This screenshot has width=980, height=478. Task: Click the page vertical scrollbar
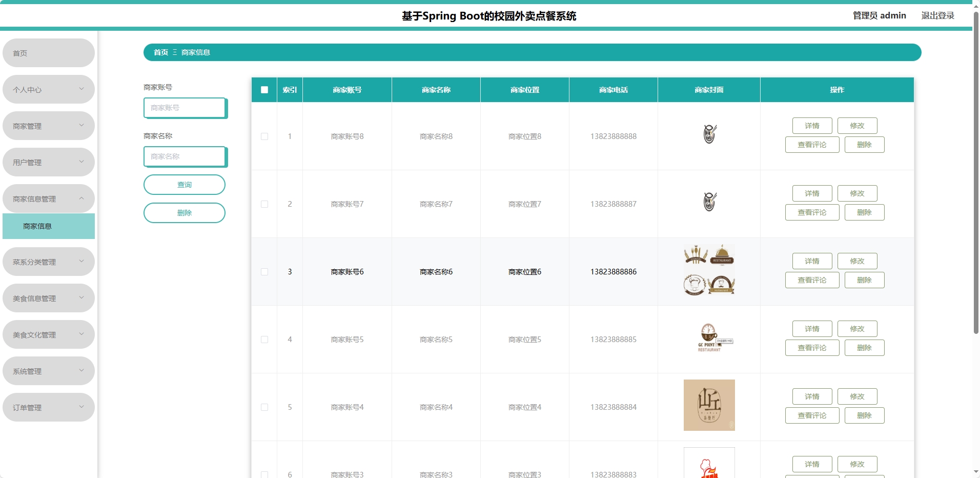point(976,172)
